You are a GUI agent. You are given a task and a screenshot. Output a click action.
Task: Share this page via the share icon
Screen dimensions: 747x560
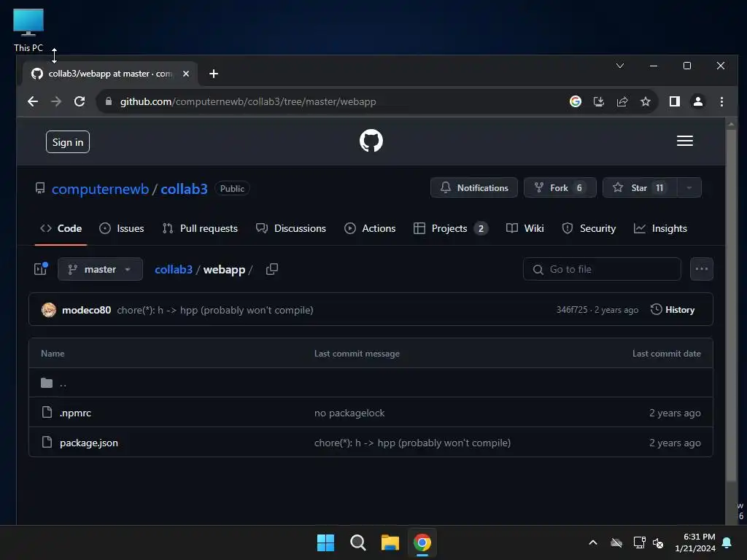pos(622,101)
